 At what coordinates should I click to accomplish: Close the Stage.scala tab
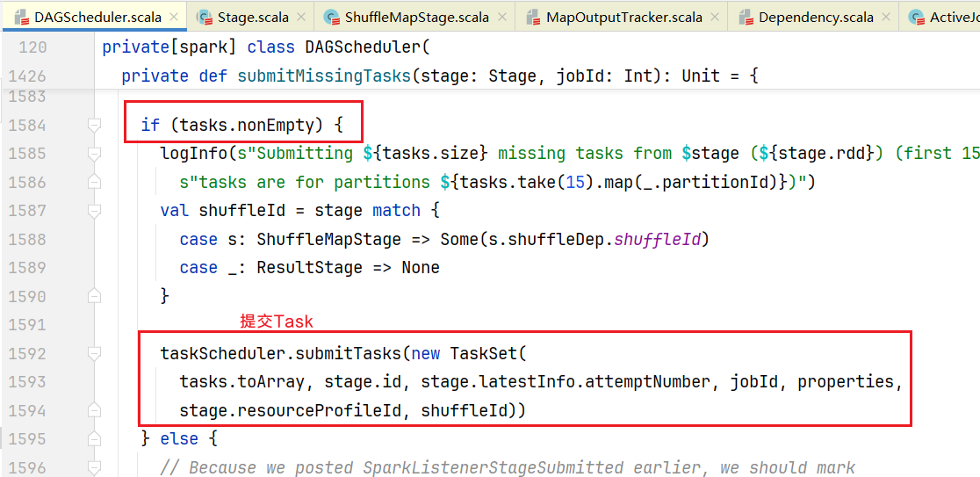300,18
